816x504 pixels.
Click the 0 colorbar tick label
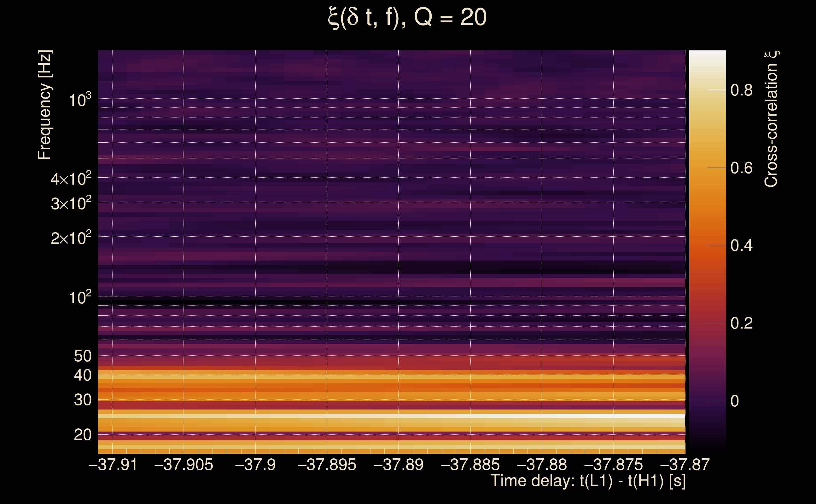[x=735, y=401]
